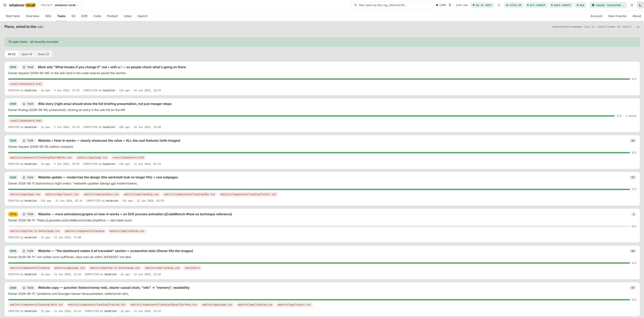Image resolution: width=644 pixels, height=318 pixels.
Task: Open the Index tab
Action: [128, 16]
